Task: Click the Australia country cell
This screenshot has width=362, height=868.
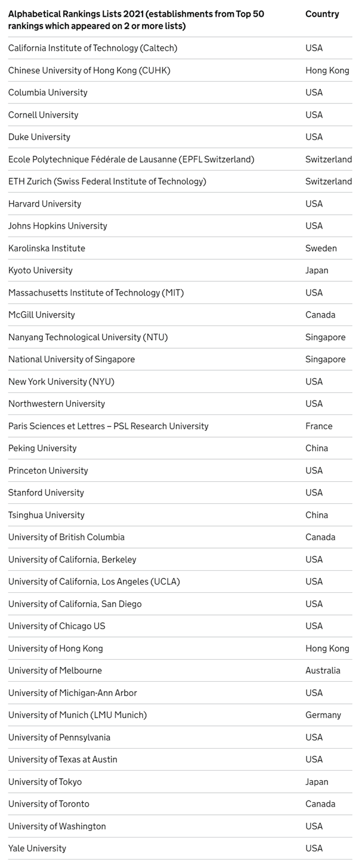Action: click(323, 670)
